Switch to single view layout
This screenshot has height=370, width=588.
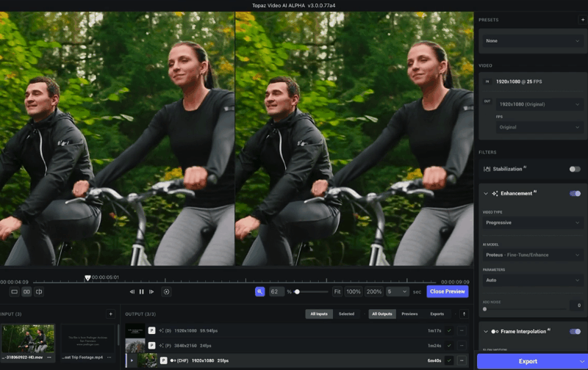[14, 291]
